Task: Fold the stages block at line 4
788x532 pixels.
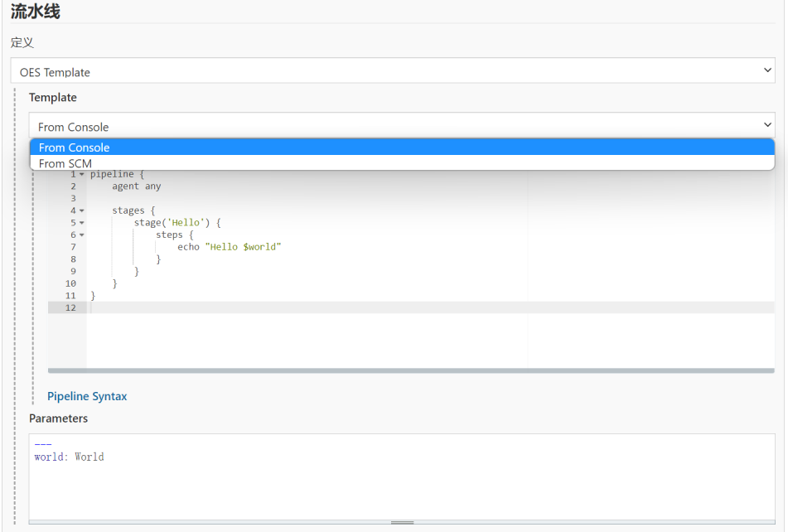Action: (x=82, y=211)
